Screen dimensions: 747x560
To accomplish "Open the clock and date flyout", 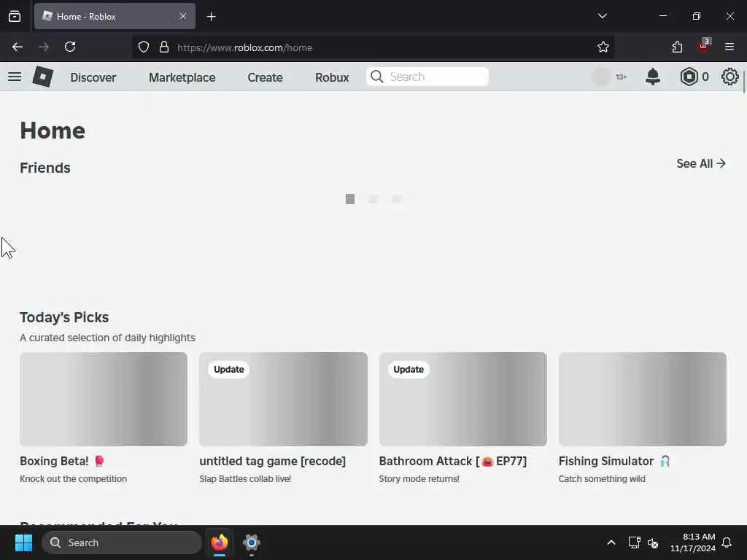I will click(693, 542).
